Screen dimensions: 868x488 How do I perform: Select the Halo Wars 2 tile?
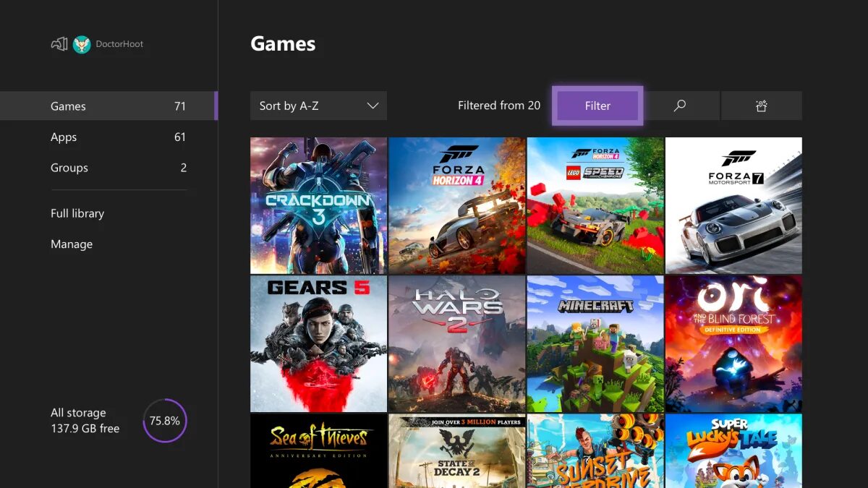(x=456, y=343)
